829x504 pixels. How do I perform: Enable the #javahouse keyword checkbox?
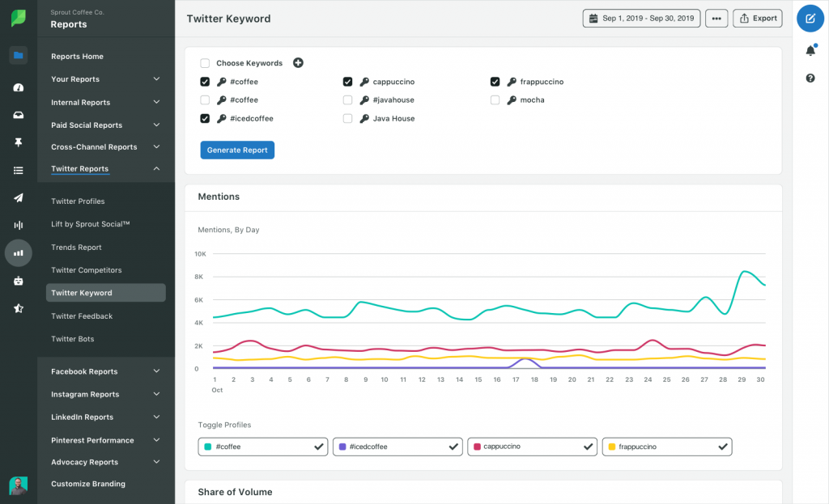click(x=347, y=100)
